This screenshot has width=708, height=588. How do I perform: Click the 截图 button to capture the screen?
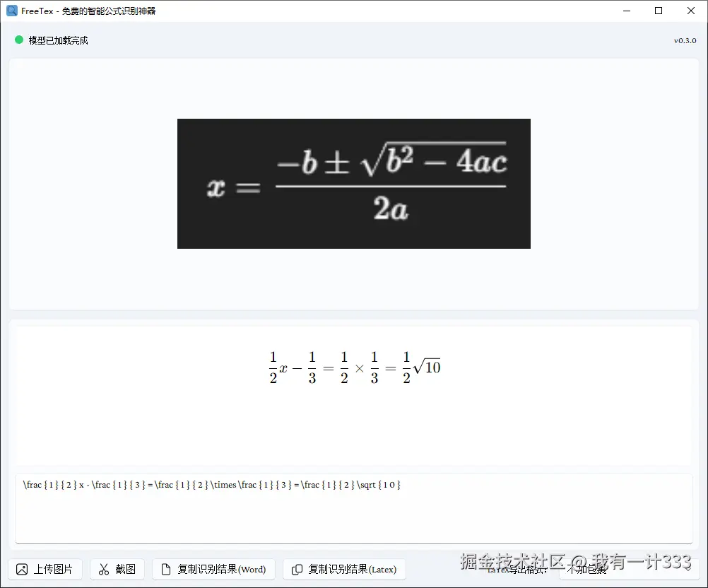pyautogui.click(x=117, y=569)
